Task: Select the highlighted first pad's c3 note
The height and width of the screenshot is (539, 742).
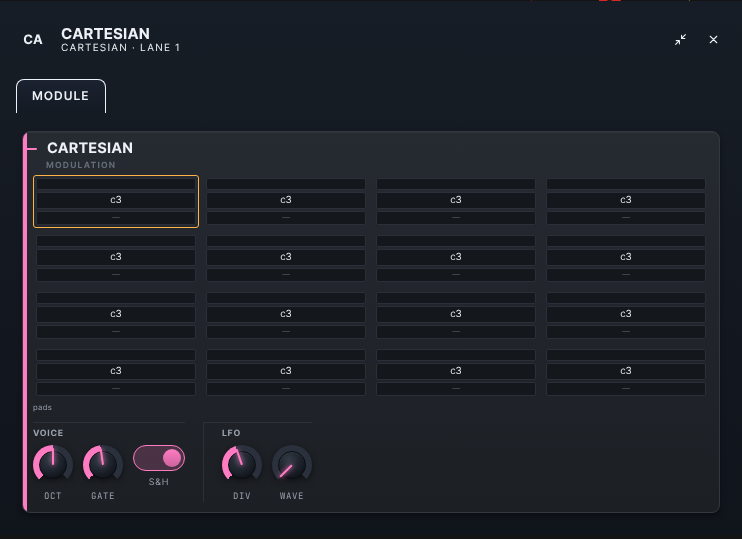Action: coord(116,200)
